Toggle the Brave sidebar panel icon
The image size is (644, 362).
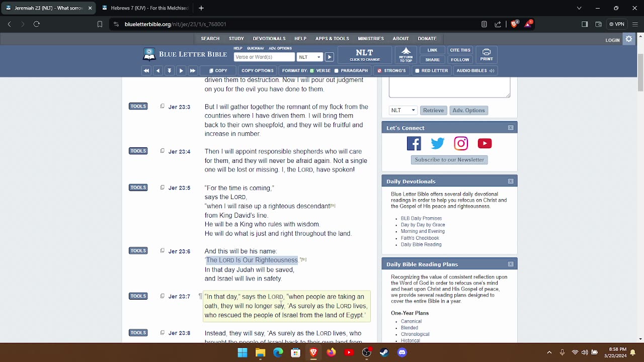pyautogui.click(x=585, y=24)
